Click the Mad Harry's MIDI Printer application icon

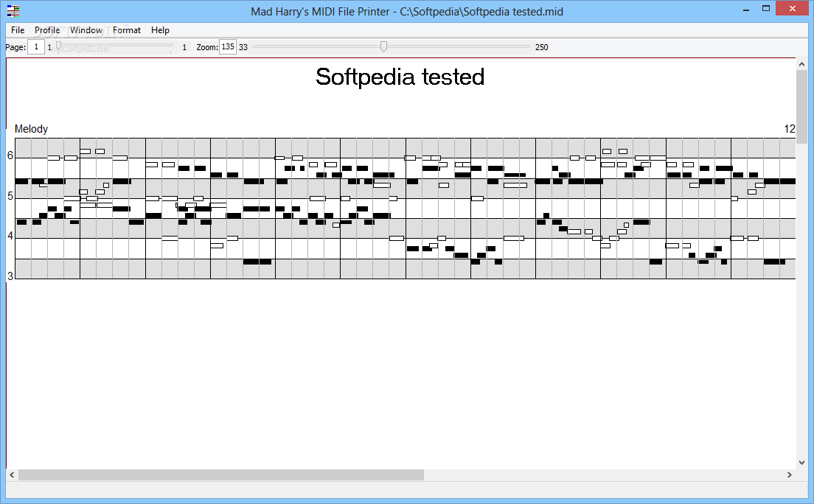tap(12, 11)
